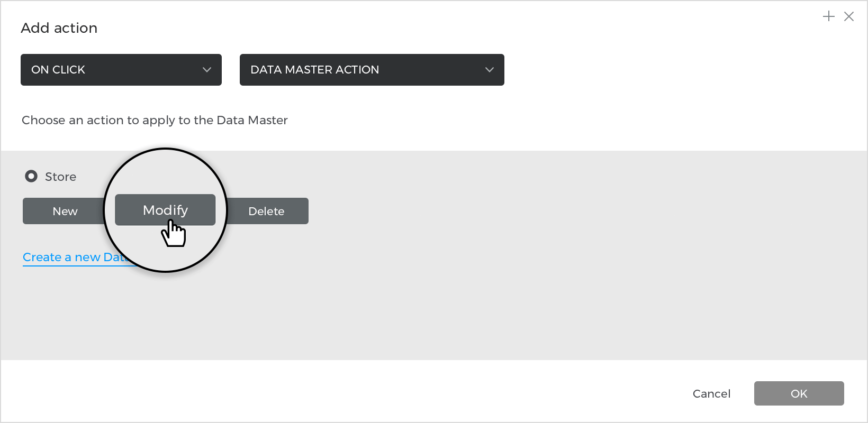Cancel the Add action dialog
This screenshot has height=423, width=868.
711,393
